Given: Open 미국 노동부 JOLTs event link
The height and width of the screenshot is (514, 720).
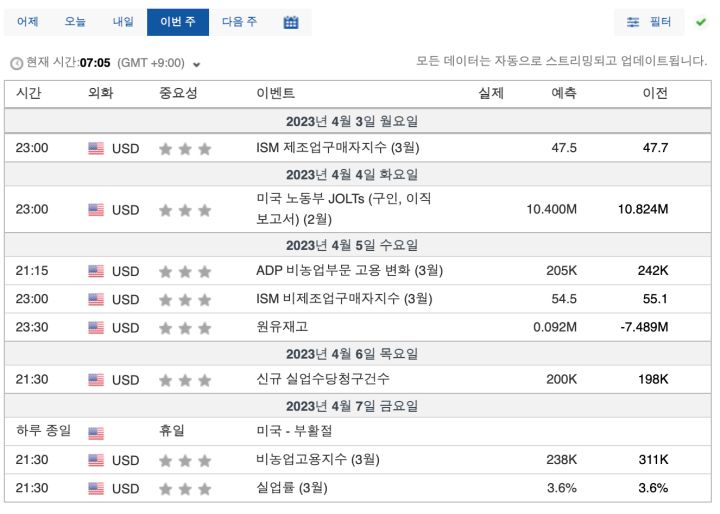Looking at the screenshot, I should pos(343,209).
